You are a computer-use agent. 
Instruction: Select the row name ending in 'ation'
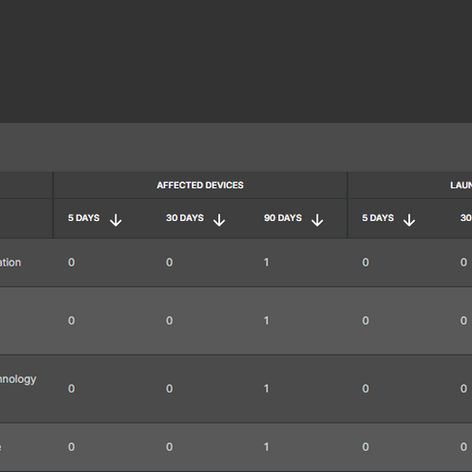tap(10, 263)
